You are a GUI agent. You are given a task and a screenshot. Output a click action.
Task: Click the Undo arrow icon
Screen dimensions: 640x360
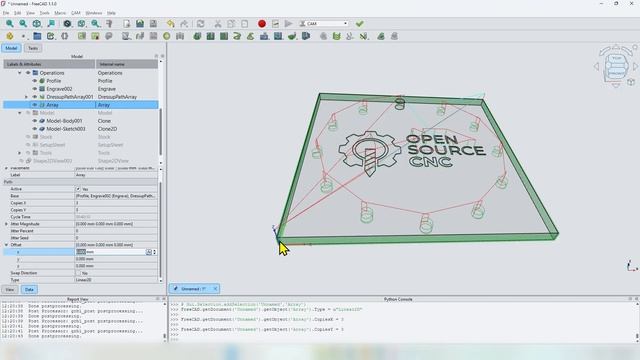[171, 24]
